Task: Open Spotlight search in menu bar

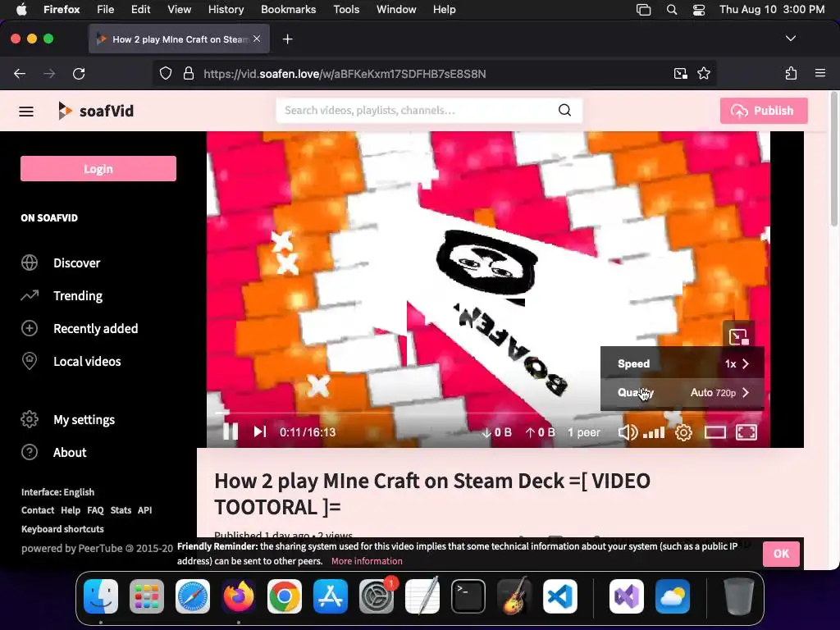Action: (672, 10)
